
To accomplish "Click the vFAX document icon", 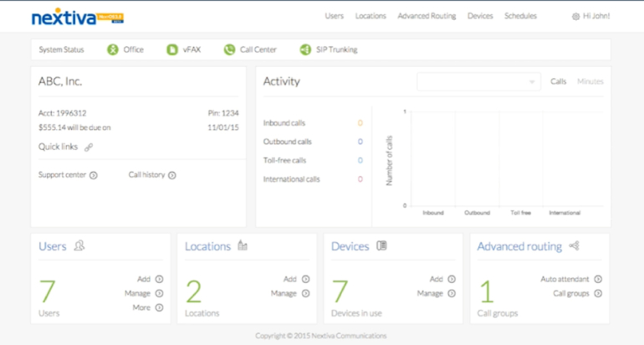I will click(x=172, y=49).
